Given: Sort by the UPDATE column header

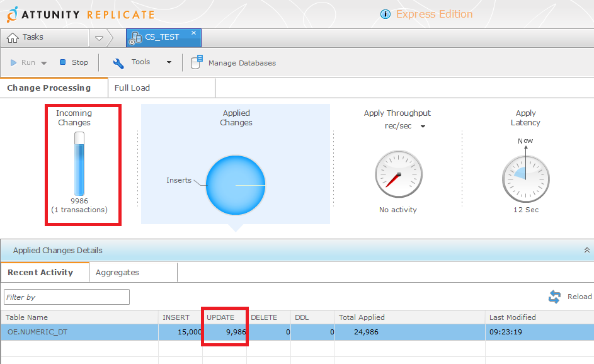Looking at the screenshot, I should pos(225,317).
